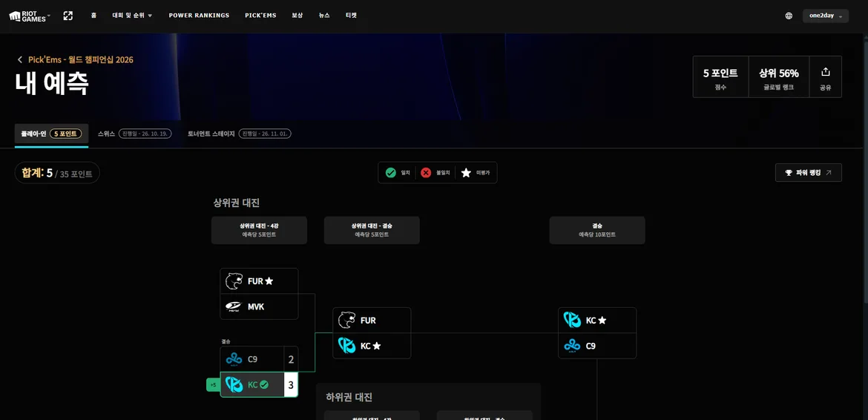
Task: Click the back arrow next to Pick'Ems title
Action: [x=20, y=60]
